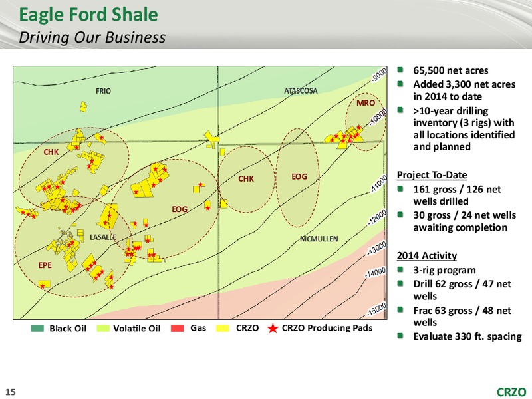Click the "Volatile Oil" legend label
Viewport: 532px width, 399px height.
point(137,328)
